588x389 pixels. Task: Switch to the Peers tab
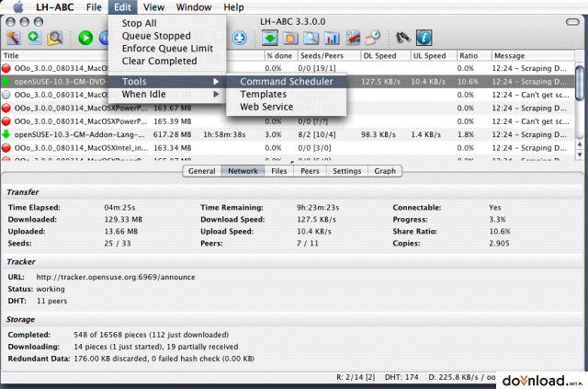click(x=310, y=171)
